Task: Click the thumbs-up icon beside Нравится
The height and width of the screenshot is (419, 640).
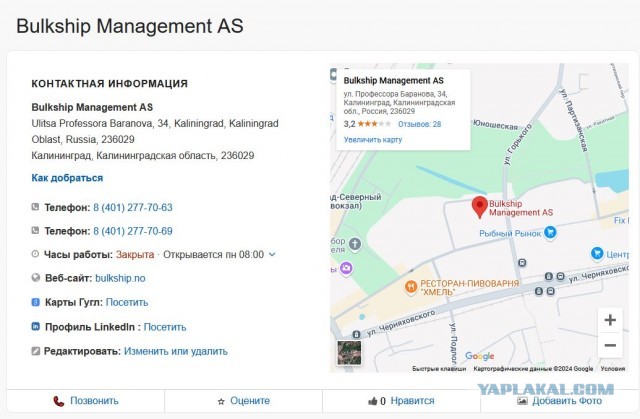Action: tap(372, 401)
